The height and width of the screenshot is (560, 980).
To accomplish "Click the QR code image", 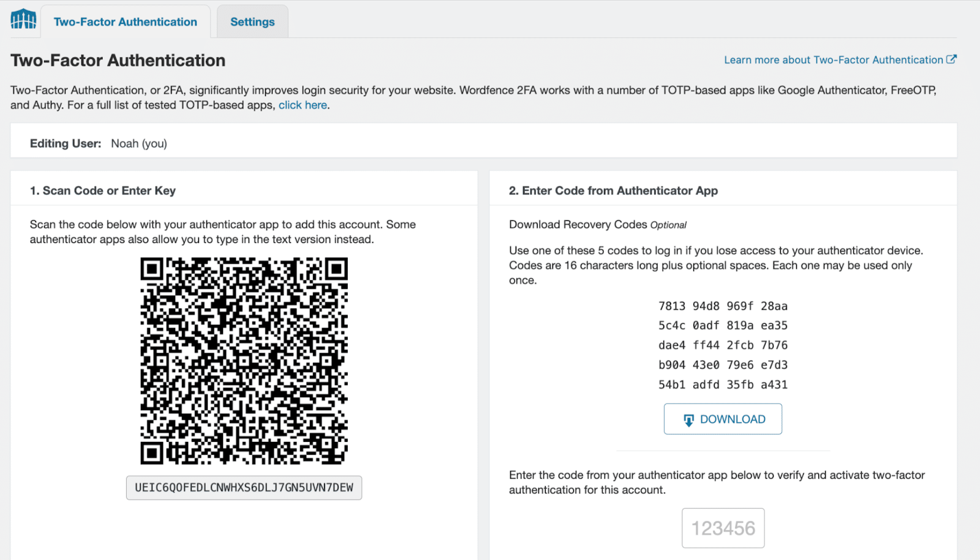I will (x=244, y=360).
